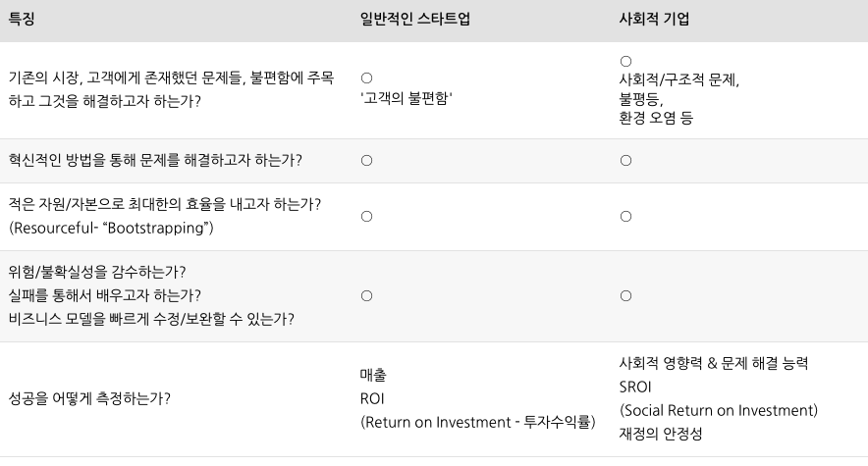Click the 일반적인 스타트업 column header

415,20
